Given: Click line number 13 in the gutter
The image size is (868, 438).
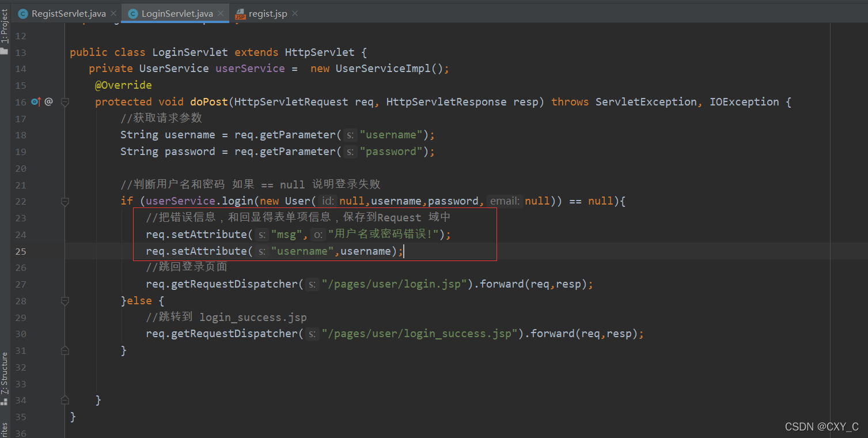Looking at the screenshot, I should point(21,52).
